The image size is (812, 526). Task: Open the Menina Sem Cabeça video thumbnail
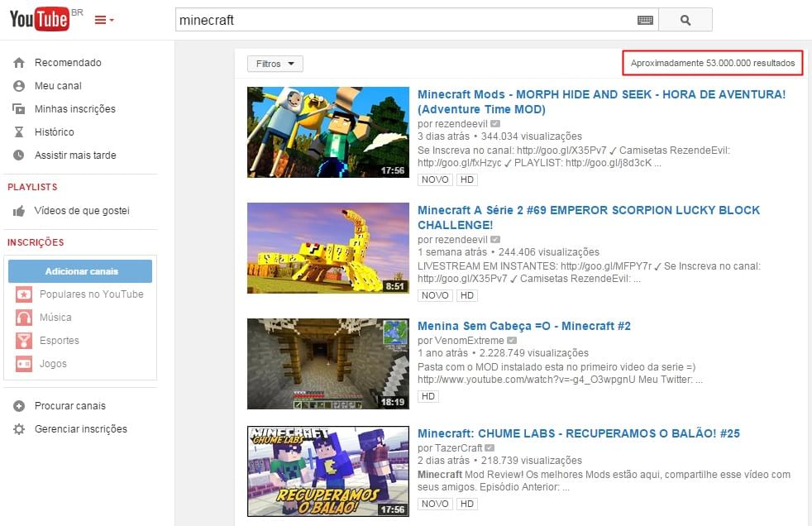point(328,364)
